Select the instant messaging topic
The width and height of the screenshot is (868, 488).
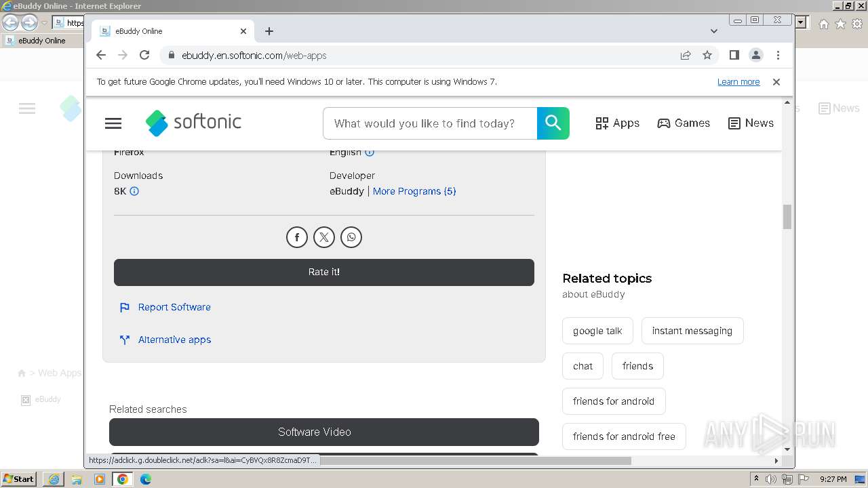click(692, 331)
